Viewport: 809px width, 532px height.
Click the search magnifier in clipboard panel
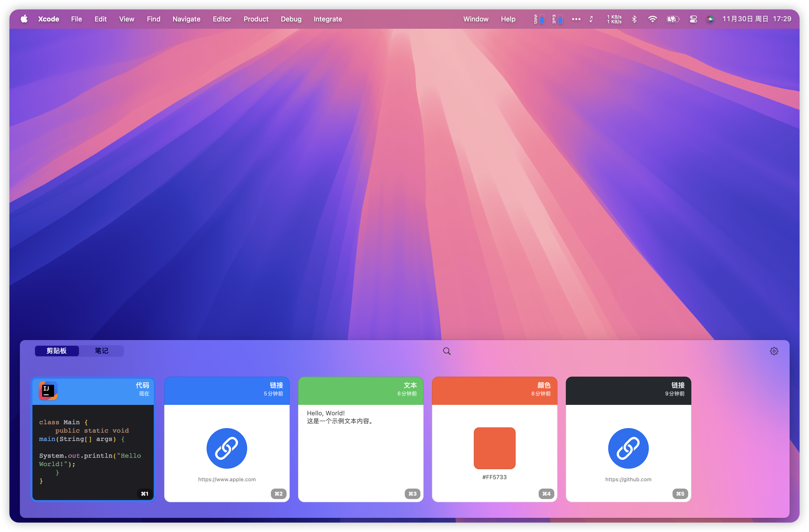pos(447,351)
